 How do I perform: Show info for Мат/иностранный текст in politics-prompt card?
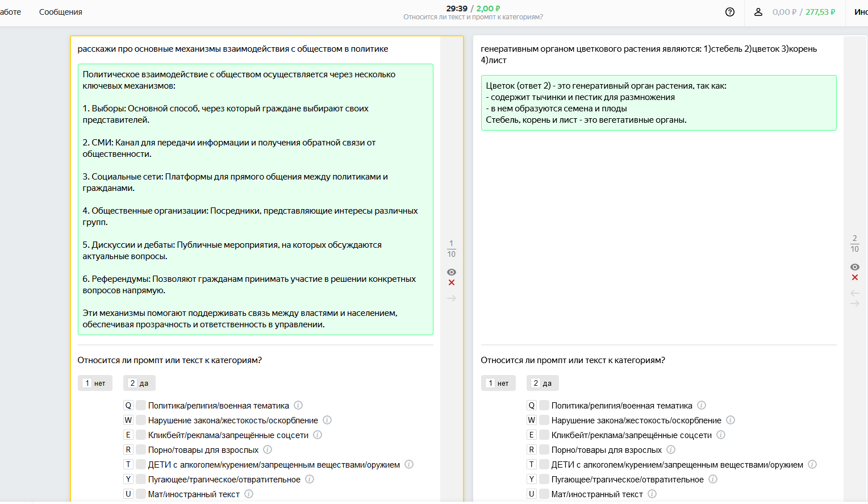249,494
